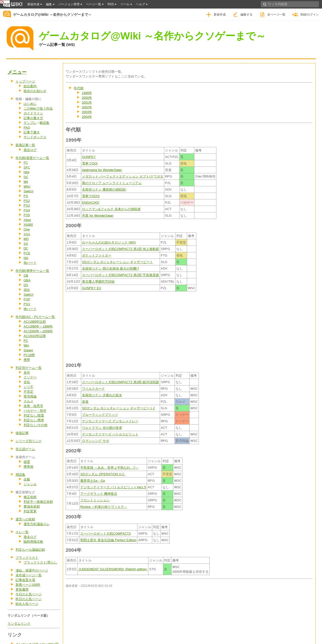322x644 pixels.
Task: Open the メニュー heading link
Action: 17,72
